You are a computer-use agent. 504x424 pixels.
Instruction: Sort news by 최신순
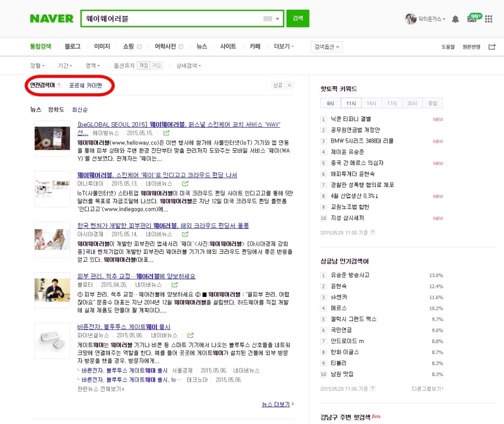click(x=80, y=110)
